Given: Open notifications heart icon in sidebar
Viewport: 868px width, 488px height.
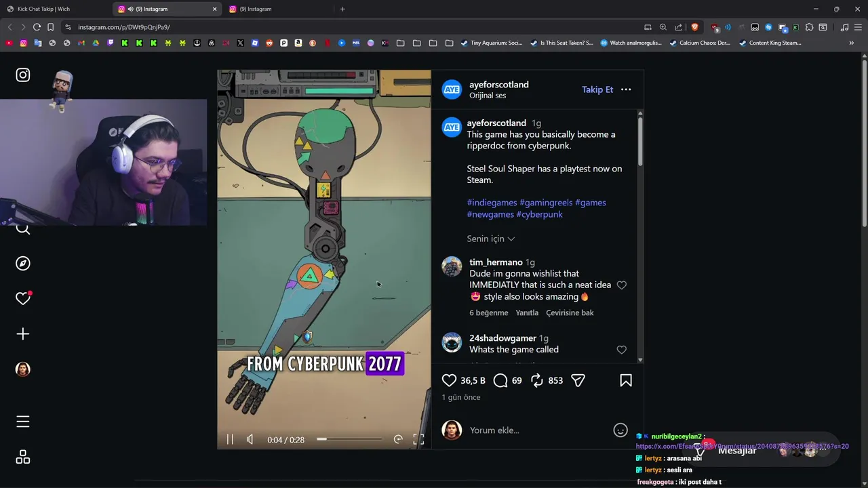Looking at the screenshot, I should click(23, 298).
